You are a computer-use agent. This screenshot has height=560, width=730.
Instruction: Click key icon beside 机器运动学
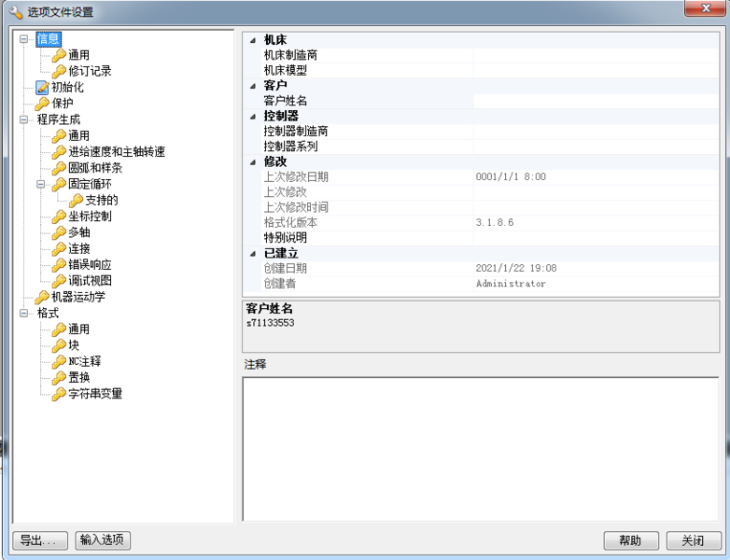pos(42,297)
